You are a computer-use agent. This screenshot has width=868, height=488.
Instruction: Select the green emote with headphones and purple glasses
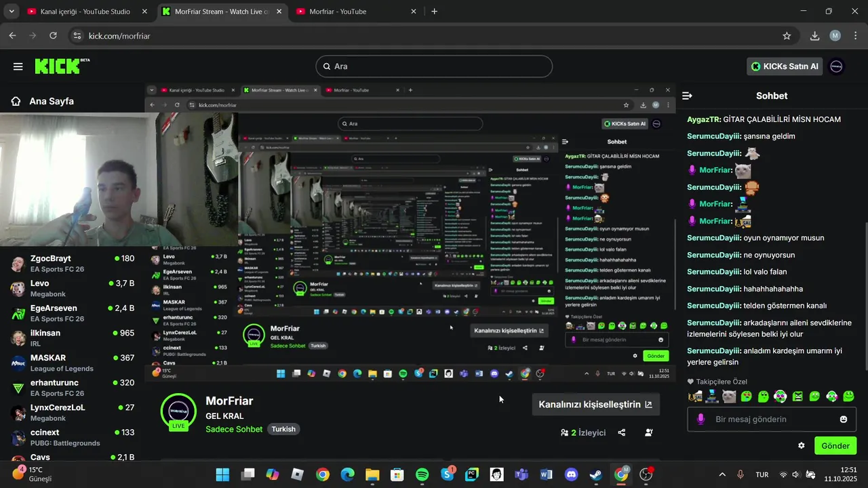(781, 396)
